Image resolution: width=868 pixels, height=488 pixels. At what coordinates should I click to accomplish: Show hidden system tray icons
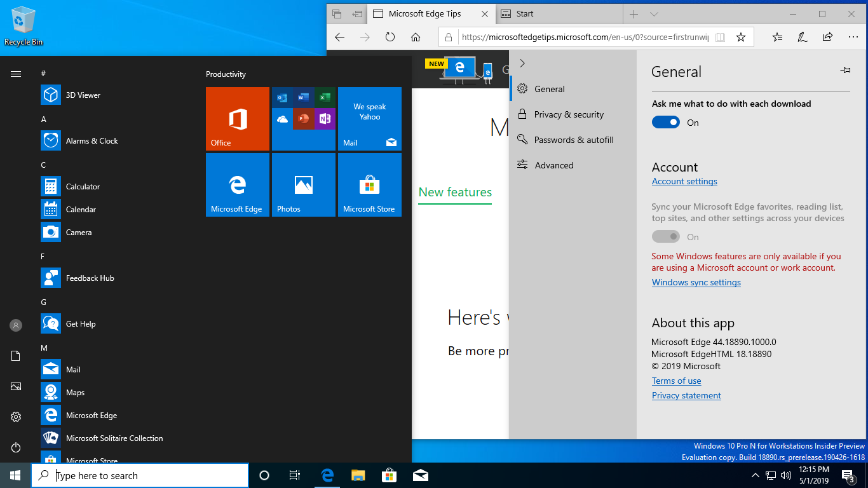pos(755,475)
